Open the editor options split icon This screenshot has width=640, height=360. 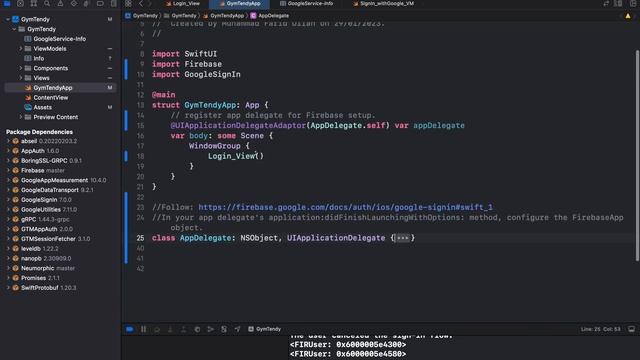pos(618,3)
